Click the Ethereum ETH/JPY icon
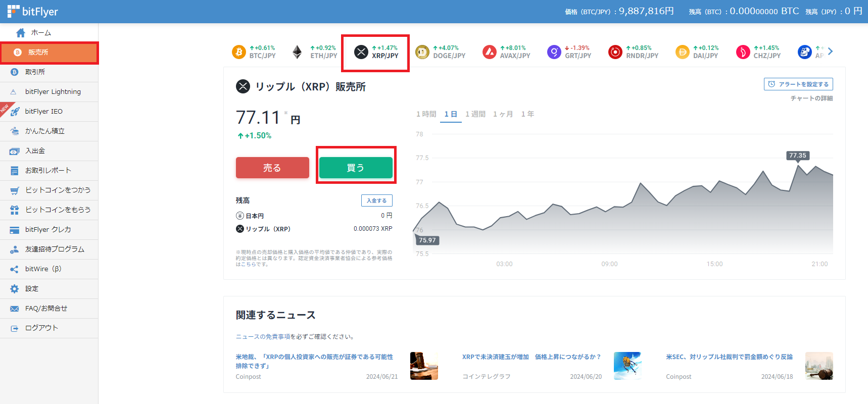Image resolution: width=868 pixels, height=404 pixels. [x=297, y=52]
